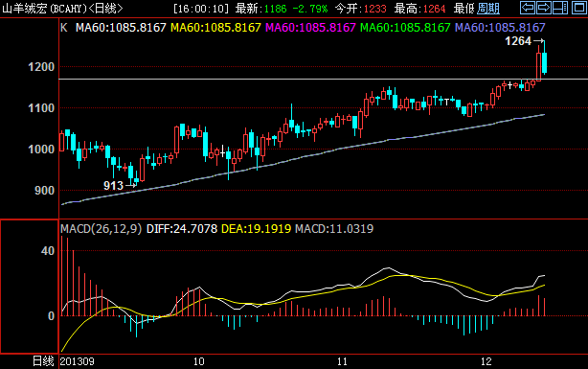Click the 40 MACD axis label

tap(48, 251)
